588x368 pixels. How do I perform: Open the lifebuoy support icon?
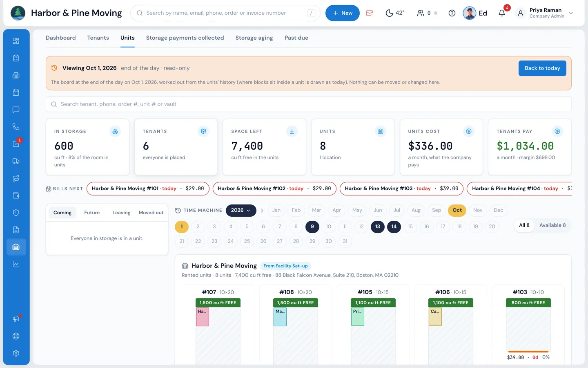(x=16, y=336)
